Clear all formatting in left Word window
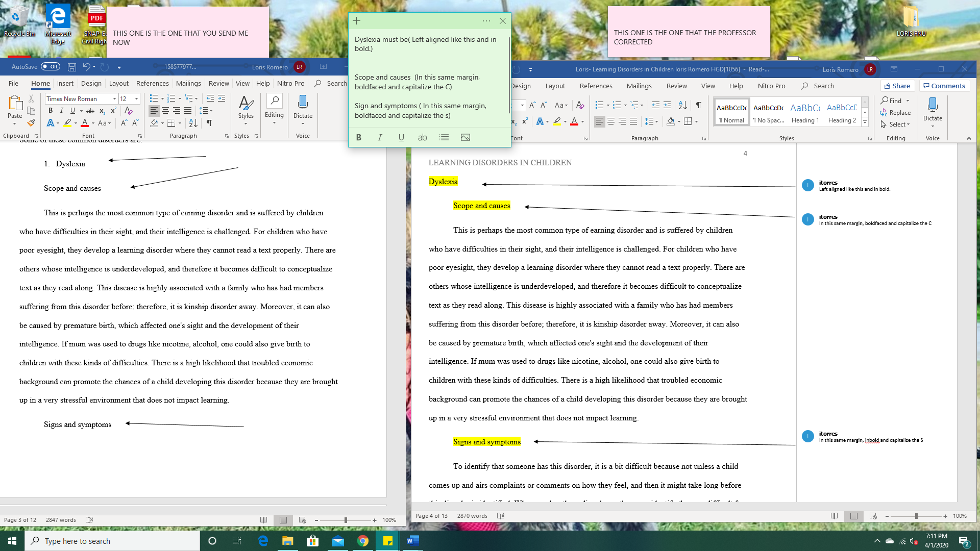Viewport: 980px width, 551px height. [x=129, y=111]
